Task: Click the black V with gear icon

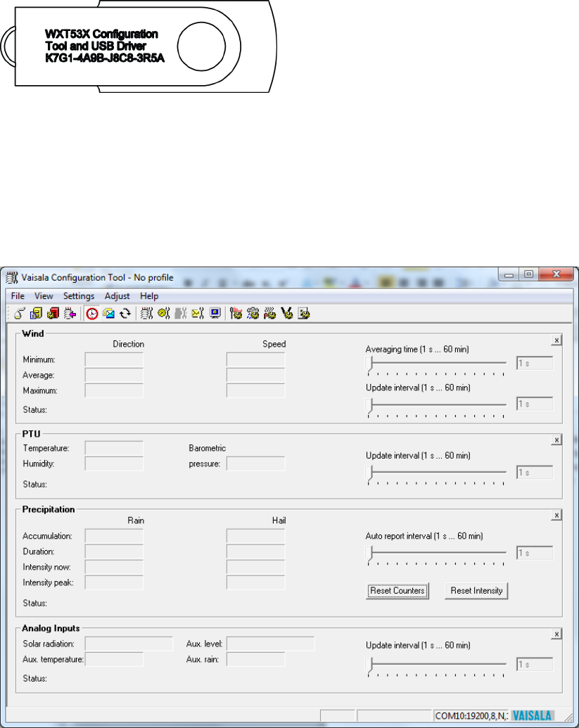Action: point(287,314)
